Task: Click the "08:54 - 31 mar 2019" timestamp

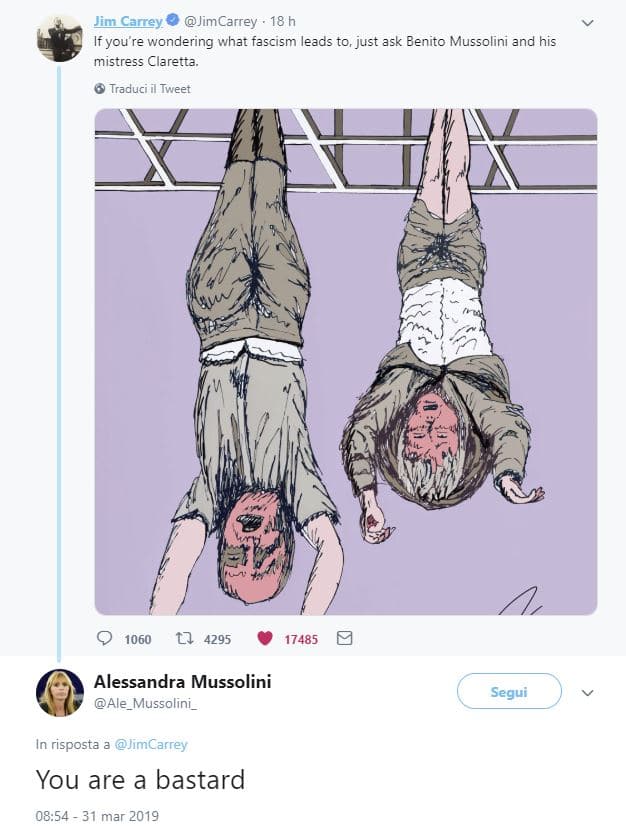Action: pos(97,815)
